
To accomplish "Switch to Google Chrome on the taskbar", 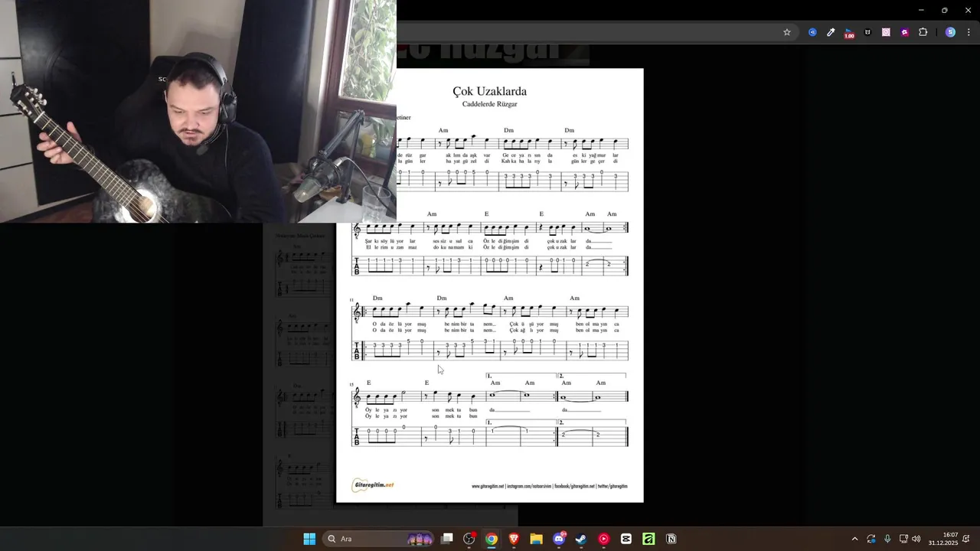I will tap(492, 539).
